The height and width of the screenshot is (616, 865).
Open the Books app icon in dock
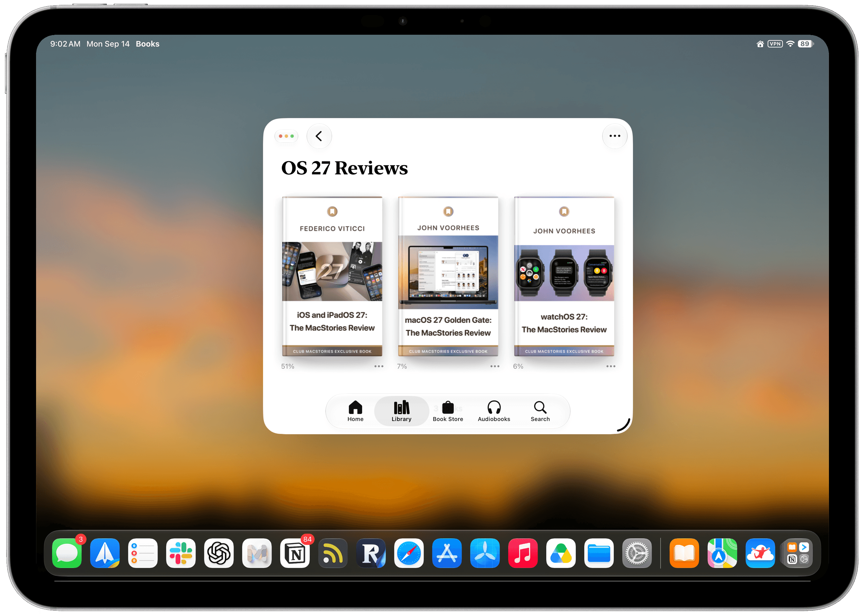point(684,553)
